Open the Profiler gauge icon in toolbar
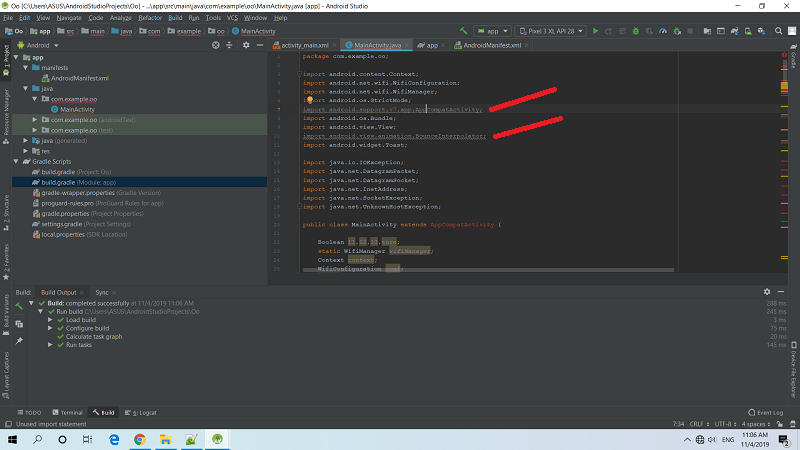 663,31
